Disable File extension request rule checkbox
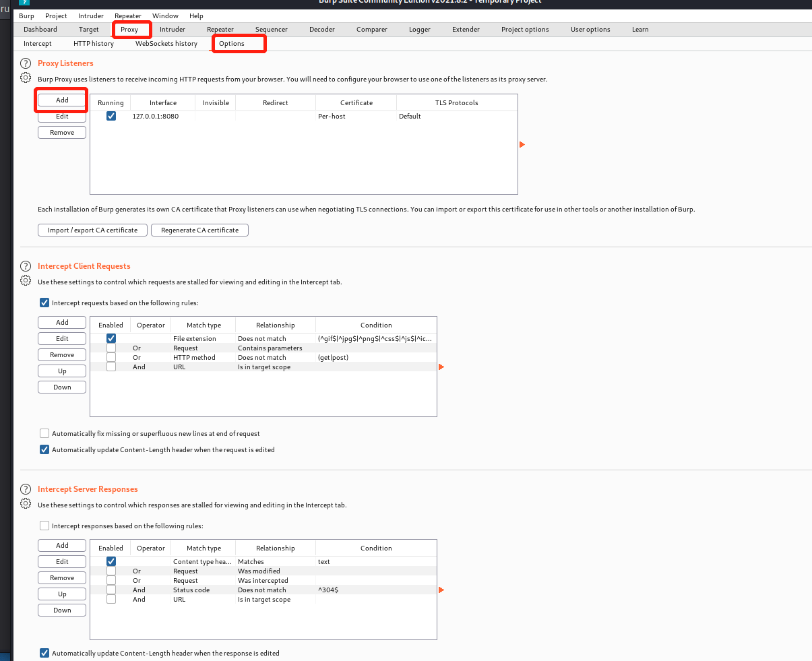Viewport: 812px width, 661px height. tap(111, 338)
